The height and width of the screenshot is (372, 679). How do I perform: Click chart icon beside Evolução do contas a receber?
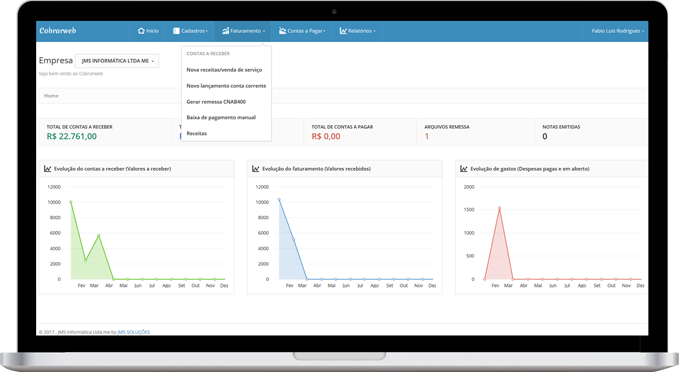tap(48, 168)
